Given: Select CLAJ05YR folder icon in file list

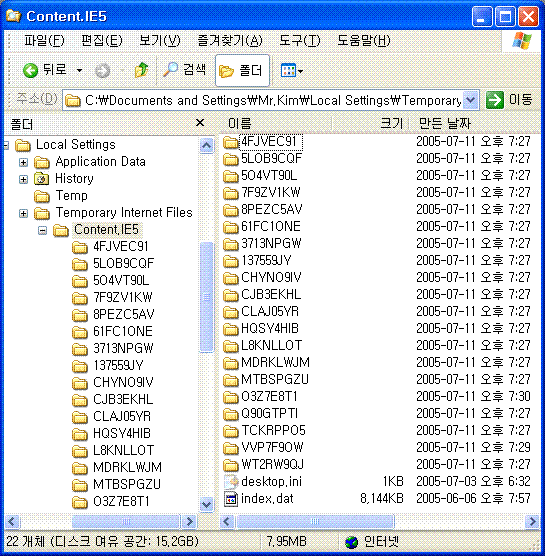Looking at the screenshot, I should [230, 312].
